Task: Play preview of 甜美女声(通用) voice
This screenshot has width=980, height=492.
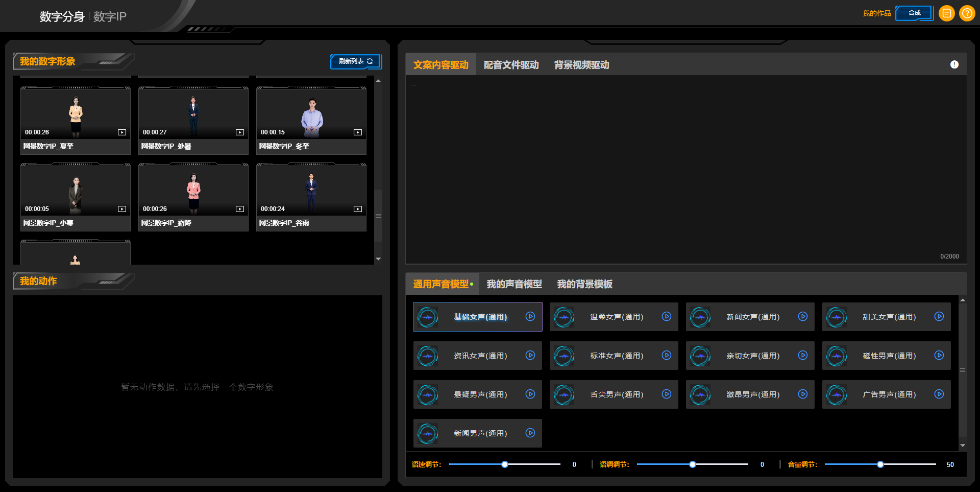Action: click(x=939, y=317)
